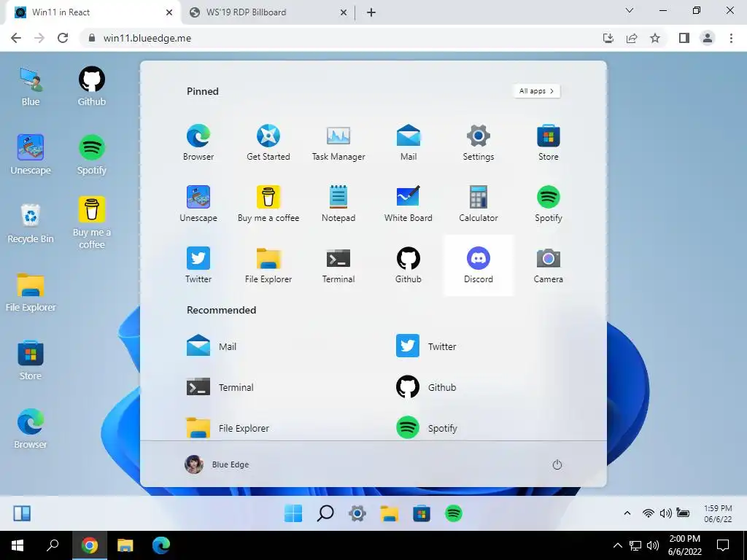Screen dimensions: 747x560
Task: Reload the page in Chrome
Action: tap(63, 38)
